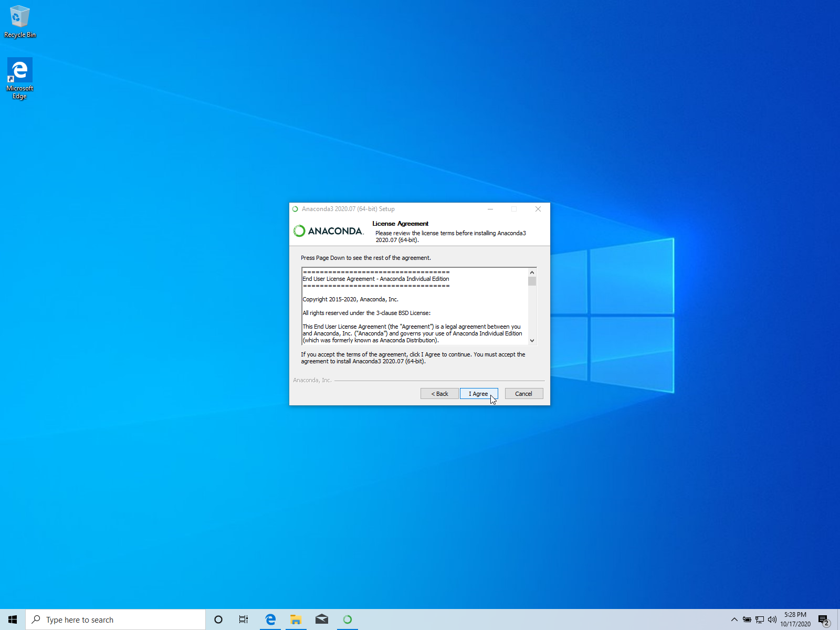Open the Mail app on taskbar
The image size is (840, 630).
(322, 619)
